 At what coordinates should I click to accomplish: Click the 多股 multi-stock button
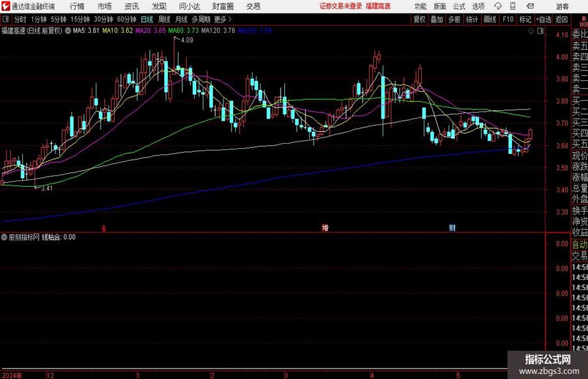pos(454,19)
